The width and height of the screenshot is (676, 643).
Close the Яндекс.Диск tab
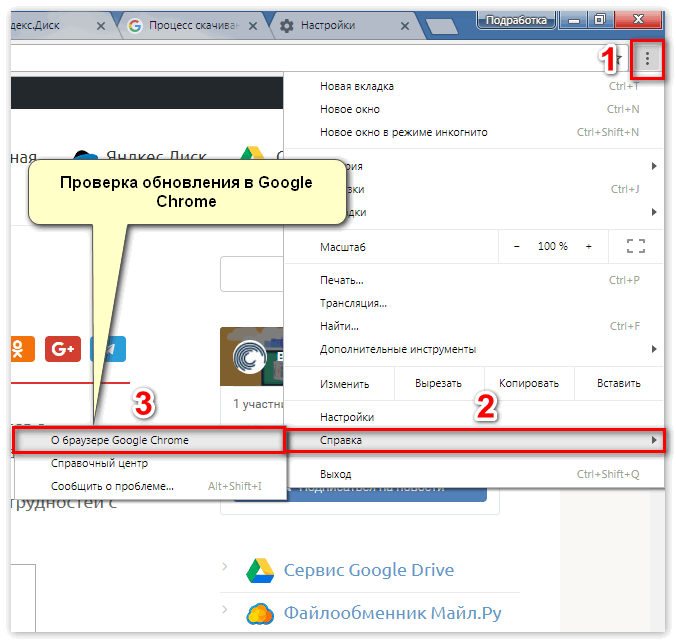click(100, 26)
